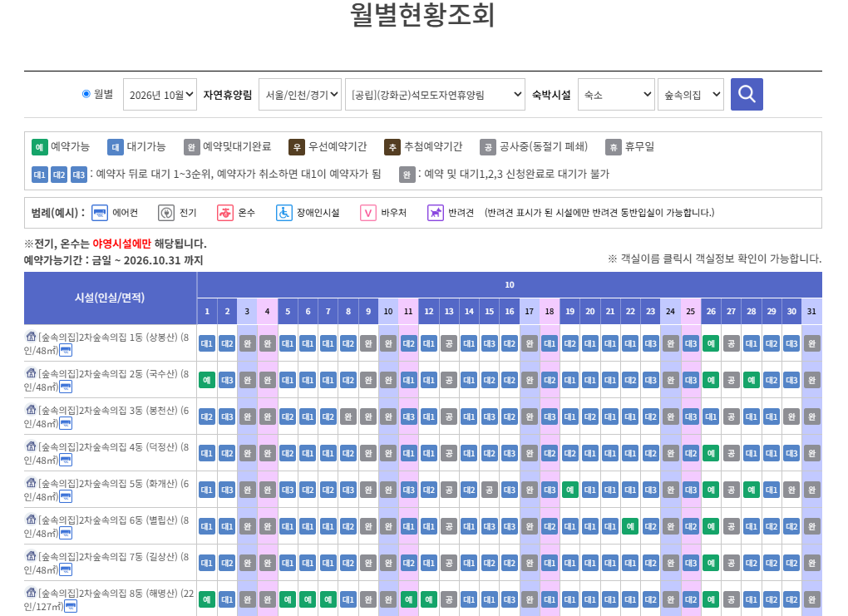This screenshot has height=616, width=848.
Task: Click the air conditioner icon under 2동 (국수산)
Action: click(66, 387)
